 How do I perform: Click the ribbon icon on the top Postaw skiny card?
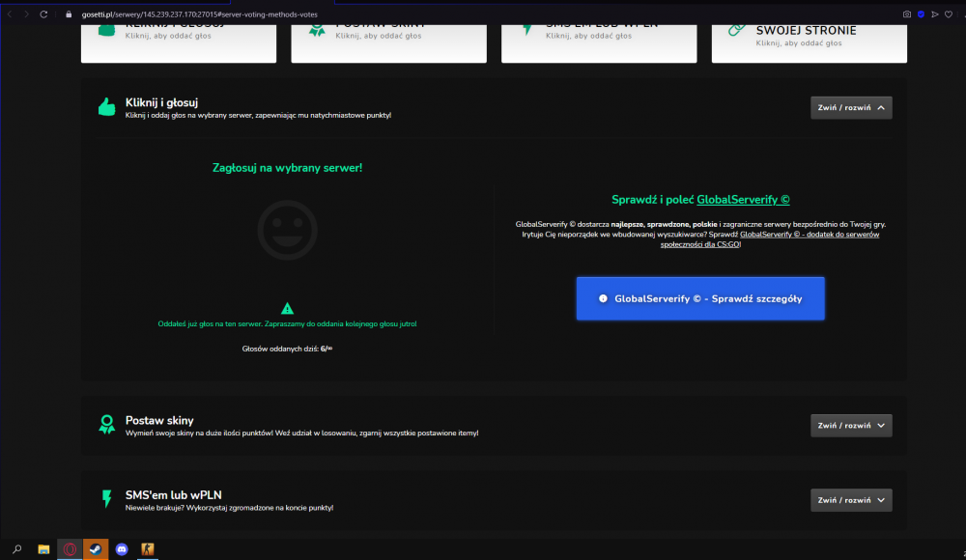pyautogui.click(x=317, y=30)
